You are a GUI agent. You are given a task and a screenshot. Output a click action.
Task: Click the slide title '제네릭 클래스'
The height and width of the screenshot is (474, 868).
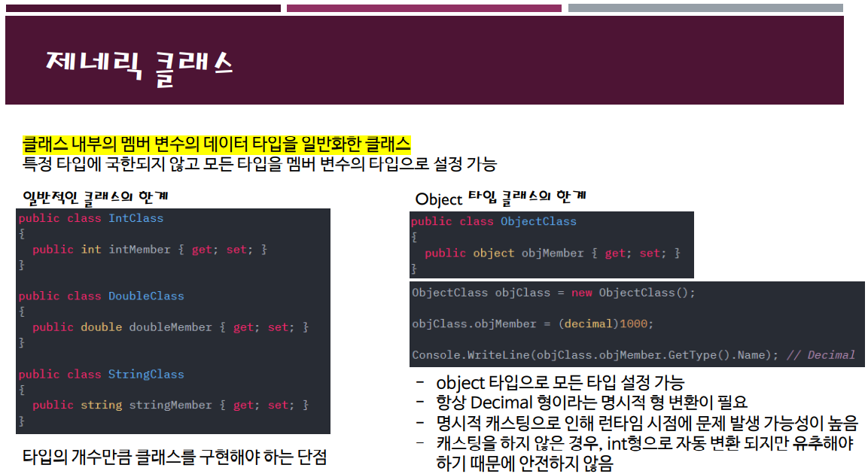pyautogui.click(x=139, y=68)
